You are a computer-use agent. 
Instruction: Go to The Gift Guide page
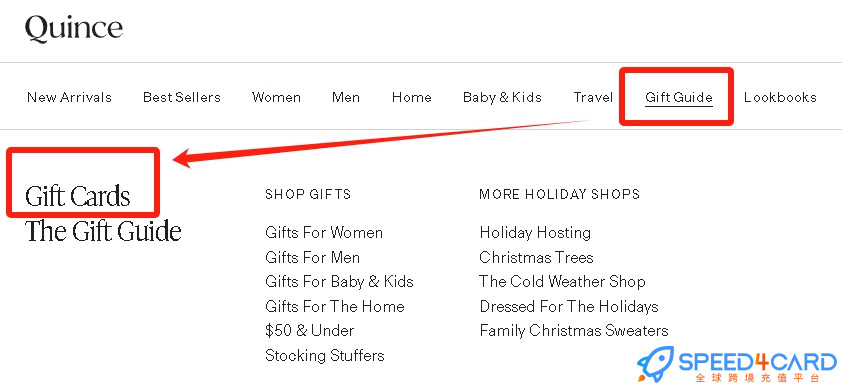pyautogui.click(x=103, y=231)
